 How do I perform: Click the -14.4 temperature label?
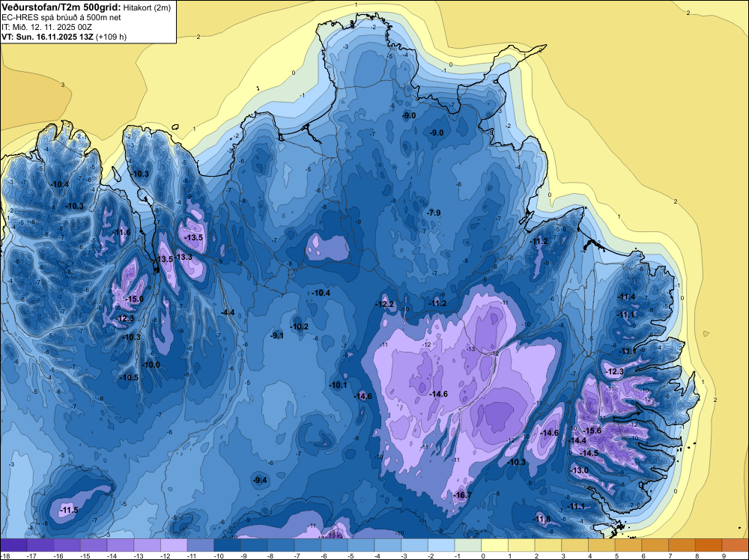[578, 441]
